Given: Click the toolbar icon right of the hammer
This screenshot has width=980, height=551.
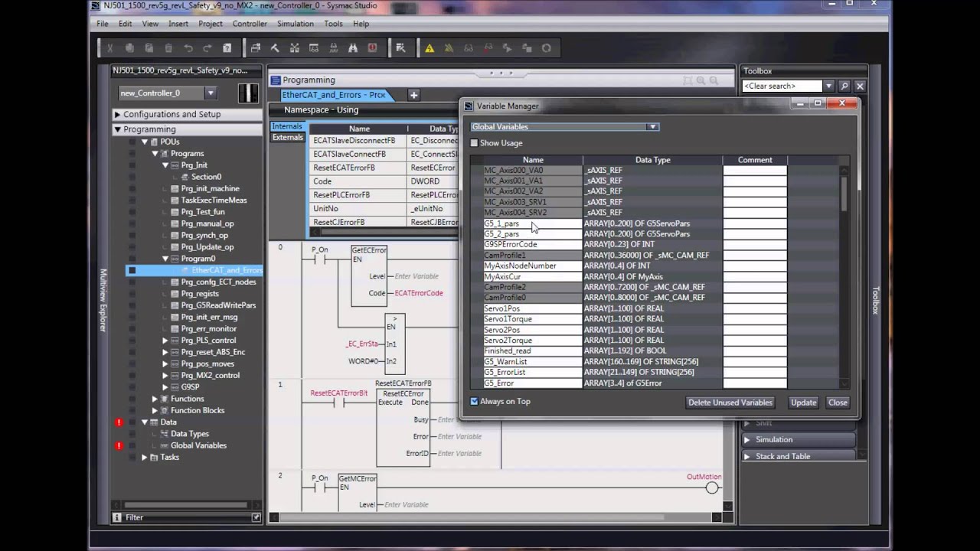Looking at the screenshot, I should click(x=295, y=48).
